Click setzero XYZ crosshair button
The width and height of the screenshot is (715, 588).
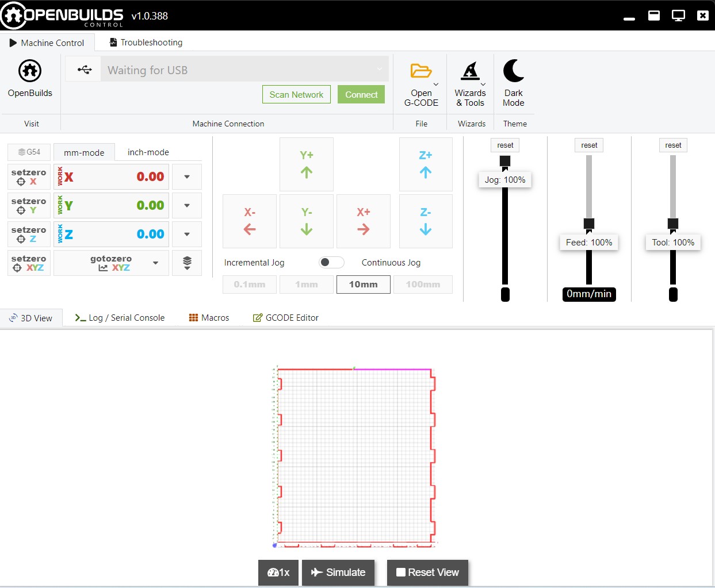[x=29, y=263]
